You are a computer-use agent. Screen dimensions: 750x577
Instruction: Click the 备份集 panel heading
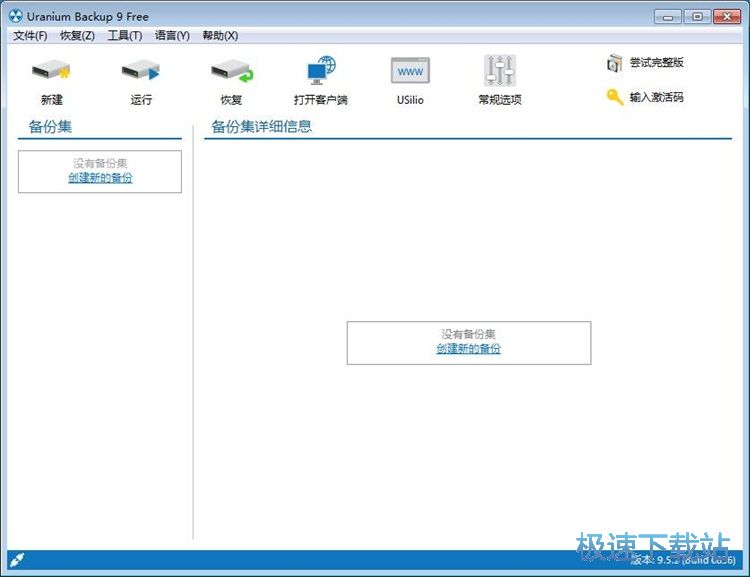50,127
